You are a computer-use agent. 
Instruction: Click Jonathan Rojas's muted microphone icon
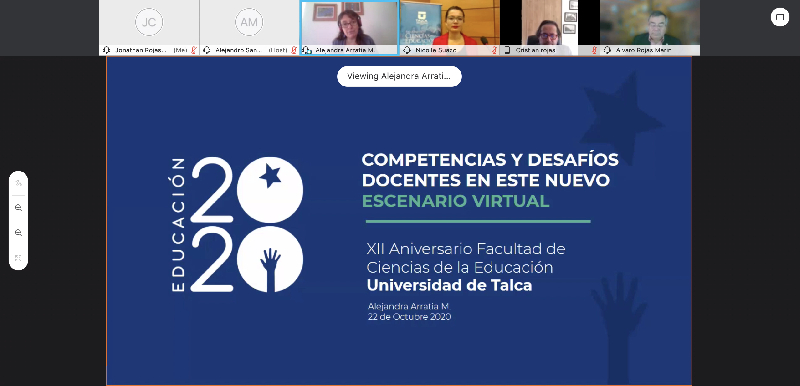194,50
